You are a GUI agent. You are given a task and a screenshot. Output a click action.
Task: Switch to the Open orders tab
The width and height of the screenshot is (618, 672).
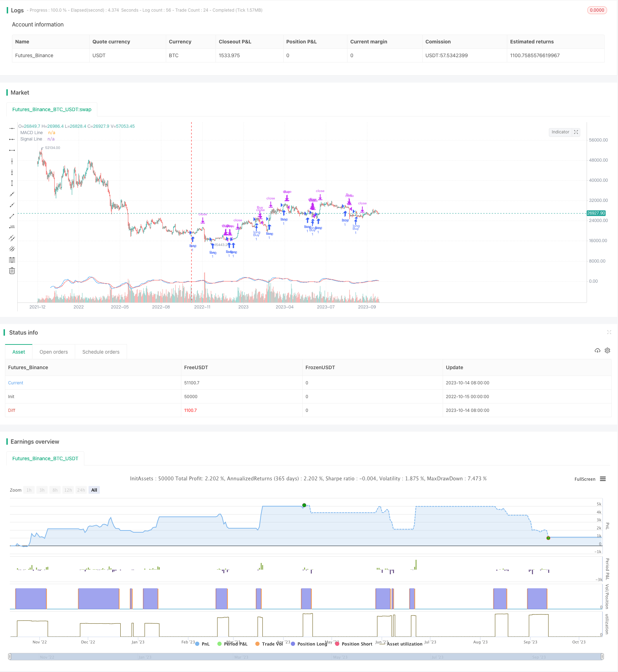pyautogui.click(x=54, y=352)
